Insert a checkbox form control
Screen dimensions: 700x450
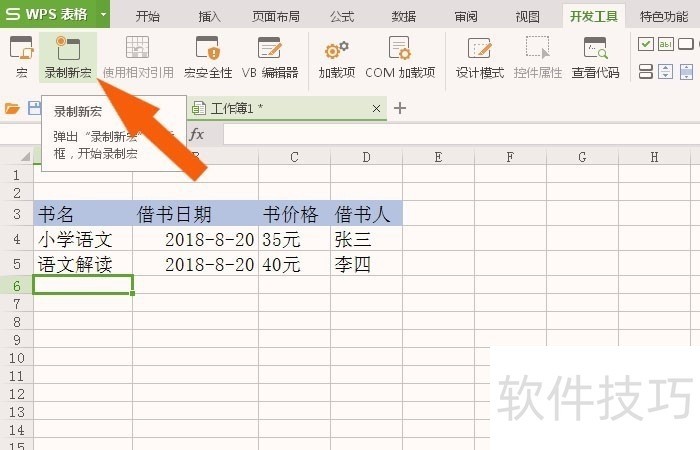click(646, 44)
